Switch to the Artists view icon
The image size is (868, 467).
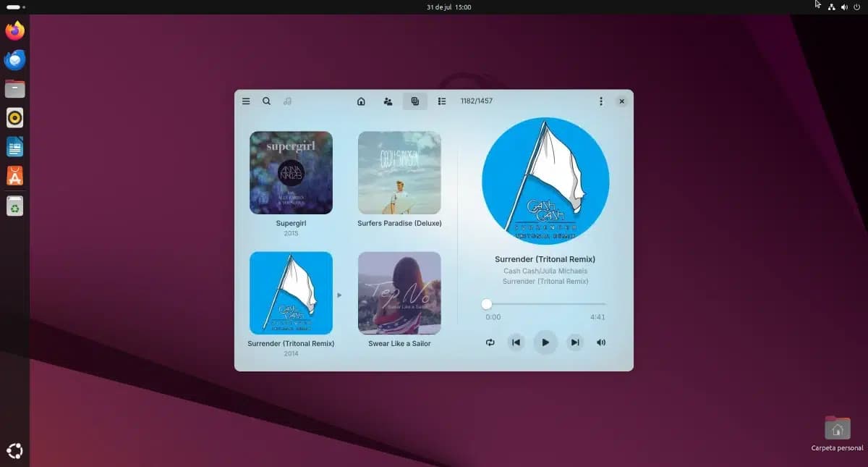point(388,101)
